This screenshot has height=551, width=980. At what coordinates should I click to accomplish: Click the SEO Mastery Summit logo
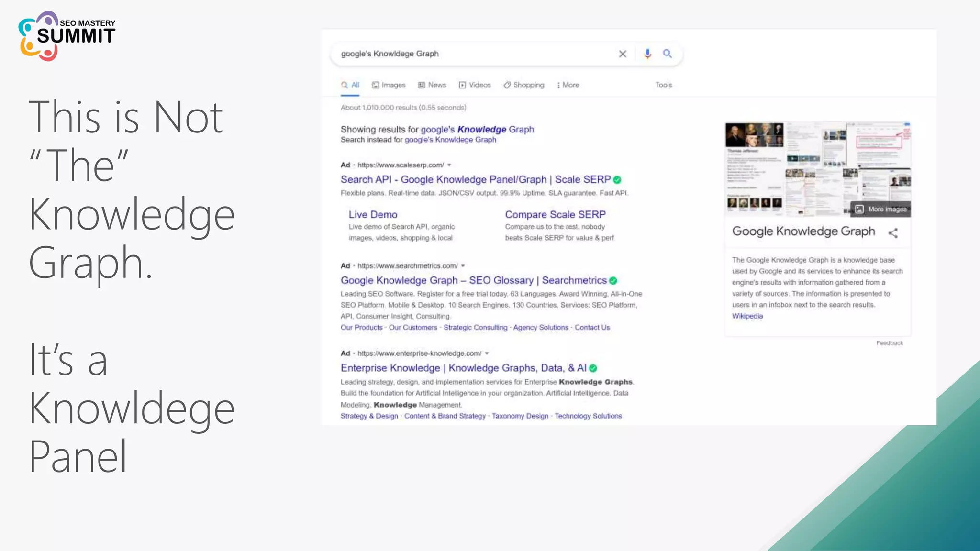[x=67, y=36]
